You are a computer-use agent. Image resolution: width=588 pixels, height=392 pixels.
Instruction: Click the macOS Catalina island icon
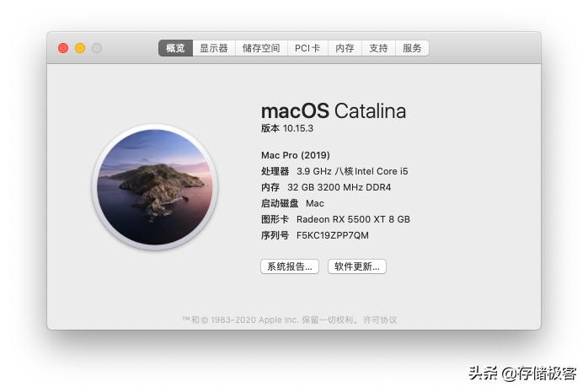[x=155, y=187]
